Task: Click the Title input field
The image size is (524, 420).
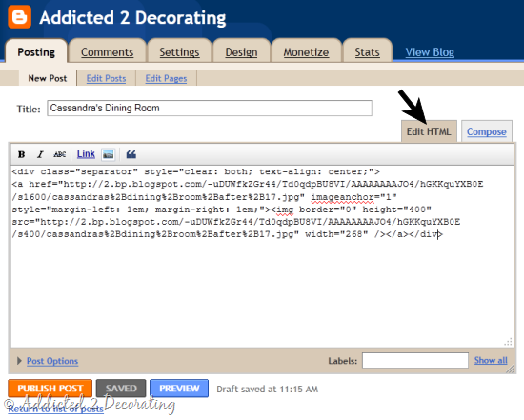Action: [x=210, y=108]
